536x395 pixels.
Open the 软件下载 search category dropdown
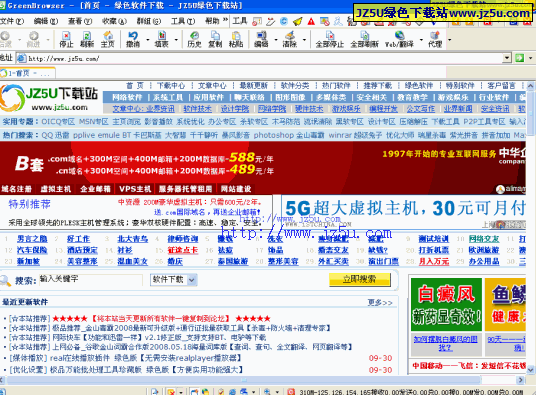[x=174, y=280]
